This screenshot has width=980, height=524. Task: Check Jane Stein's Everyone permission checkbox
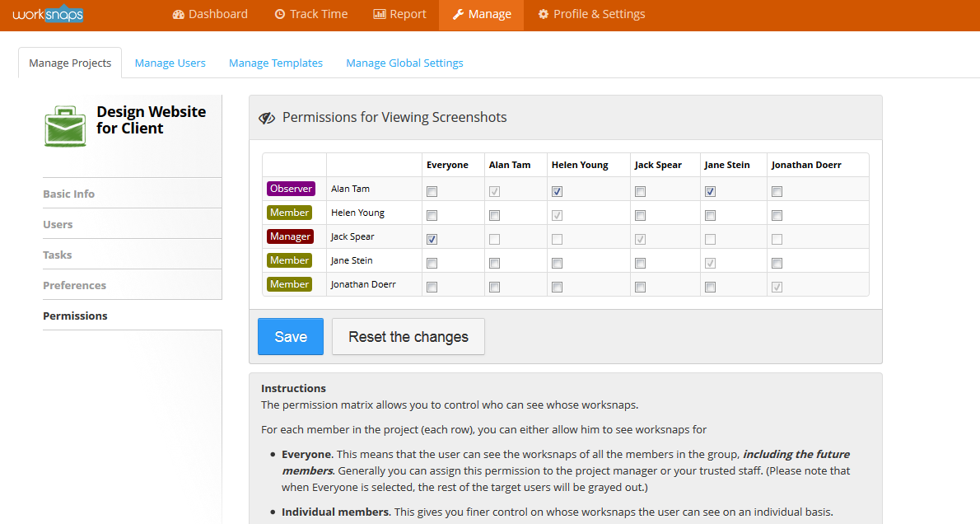click(x=432, y=262)
